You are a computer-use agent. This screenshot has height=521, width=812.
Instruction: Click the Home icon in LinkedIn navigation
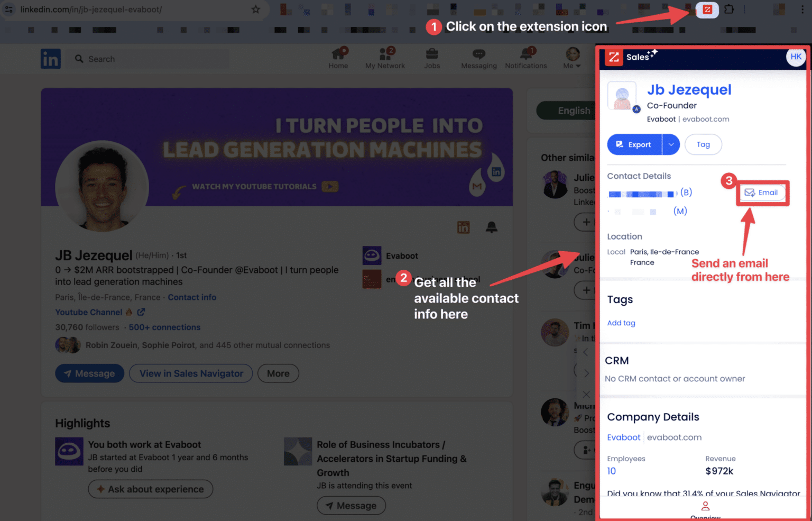pyautogui.click(x=338, y=54)
